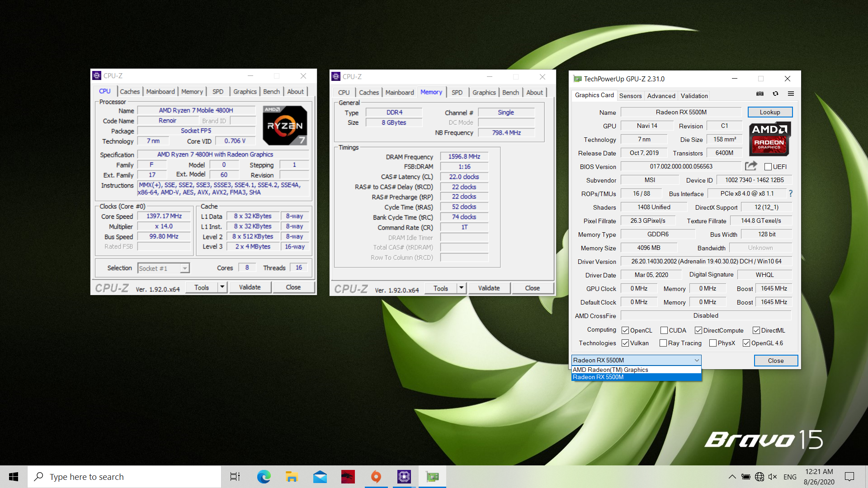The height and width of the screenshot is (488, 868).
Task: Open the Mail app from the taskbar
Action: coord(320,477)
